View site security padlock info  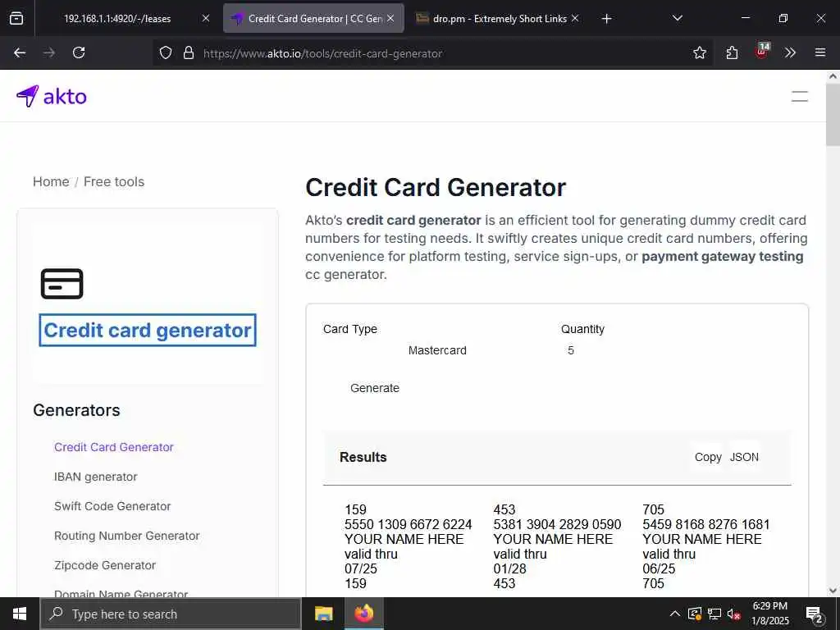[x=189, y=52]
